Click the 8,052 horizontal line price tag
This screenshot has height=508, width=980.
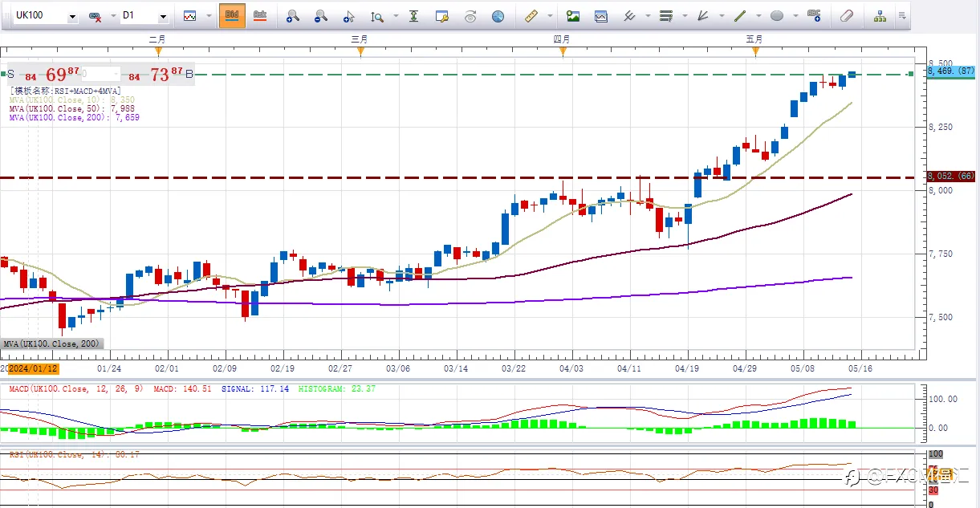(952, 177)
